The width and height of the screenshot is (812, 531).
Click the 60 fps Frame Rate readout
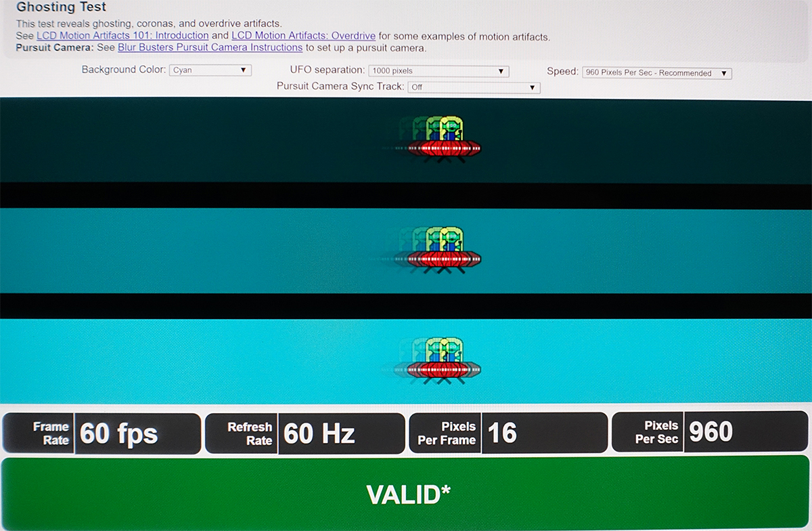[x=101, y=433]
